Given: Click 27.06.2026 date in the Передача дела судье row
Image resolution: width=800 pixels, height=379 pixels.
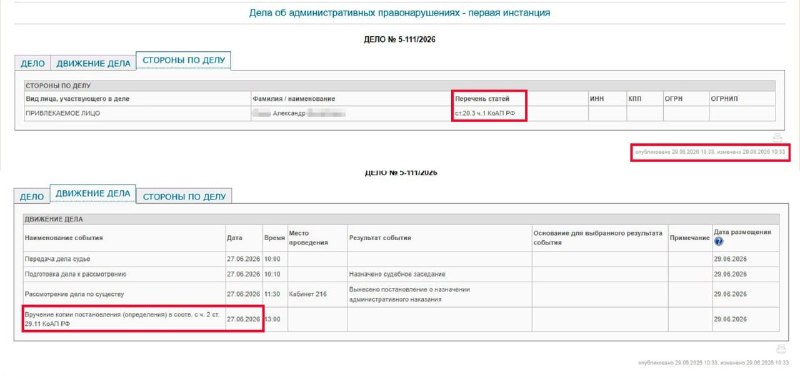Looking at the screenshot, I should (x=243, y=259).
